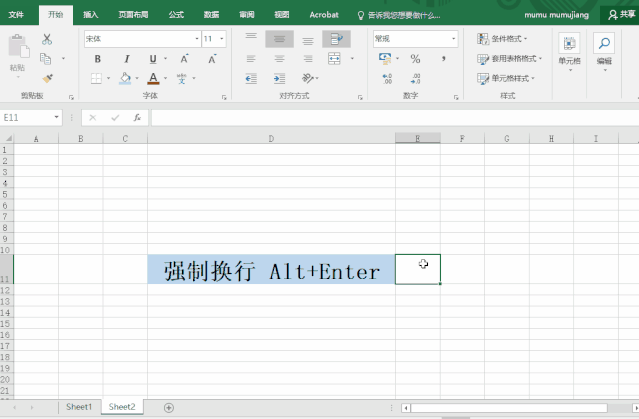639x419 pixels.
Task: Open the 条件格式 menu button
Action: pos(502,39)
